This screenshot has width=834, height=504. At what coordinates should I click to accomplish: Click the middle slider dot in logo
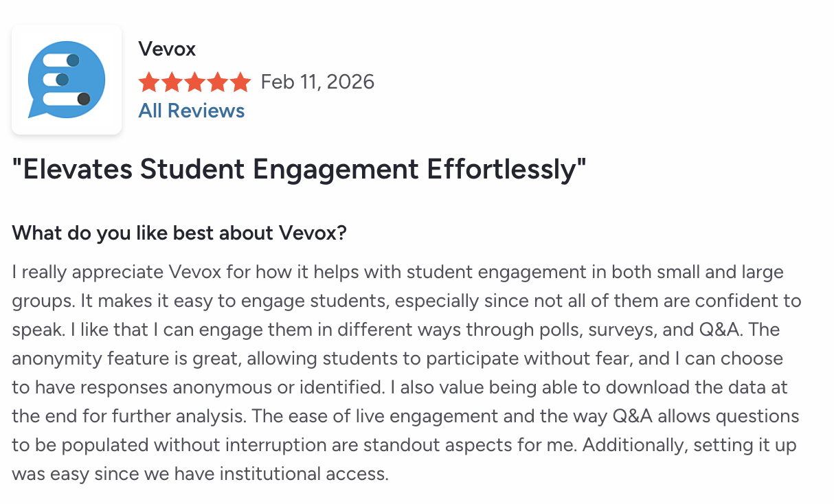[62, 80]
